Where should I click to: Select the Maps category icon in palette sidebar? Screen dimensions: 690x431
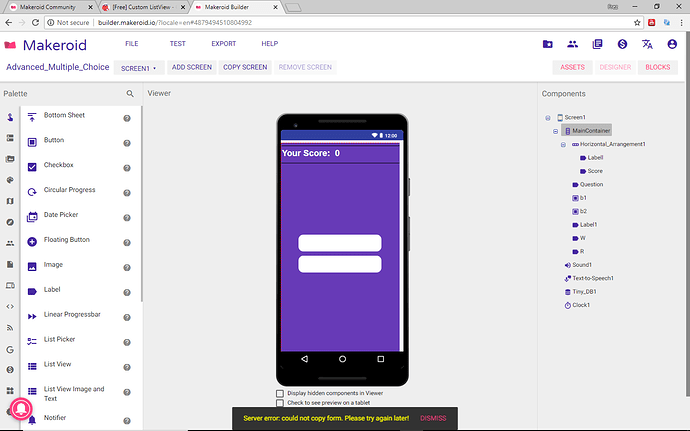click(x=10, y=201)
